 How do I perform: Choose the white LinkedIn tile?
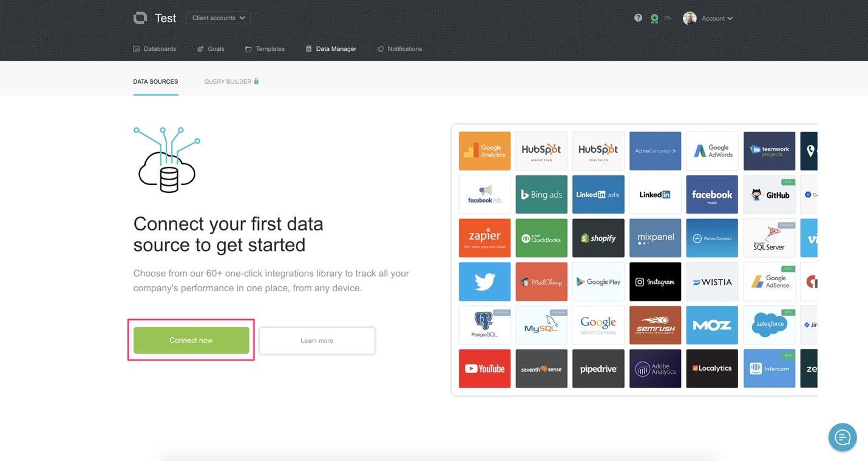click(655, 195)
